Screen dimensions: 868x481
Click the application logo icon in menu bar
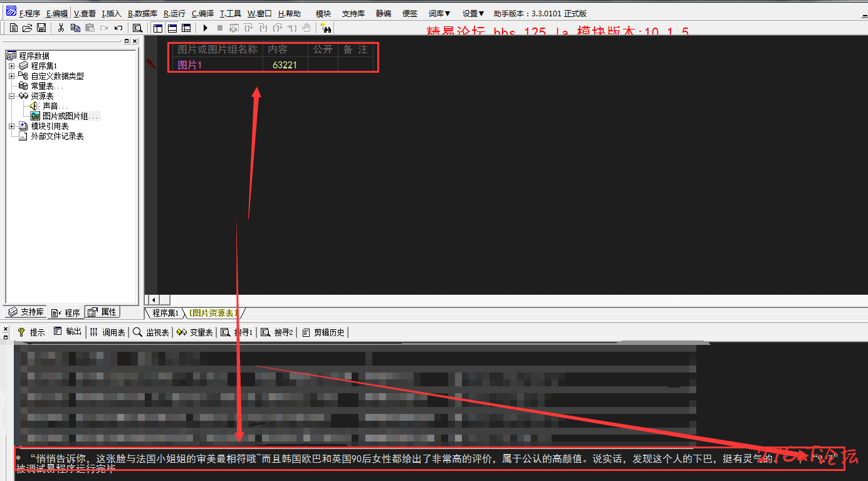point(11,11)
